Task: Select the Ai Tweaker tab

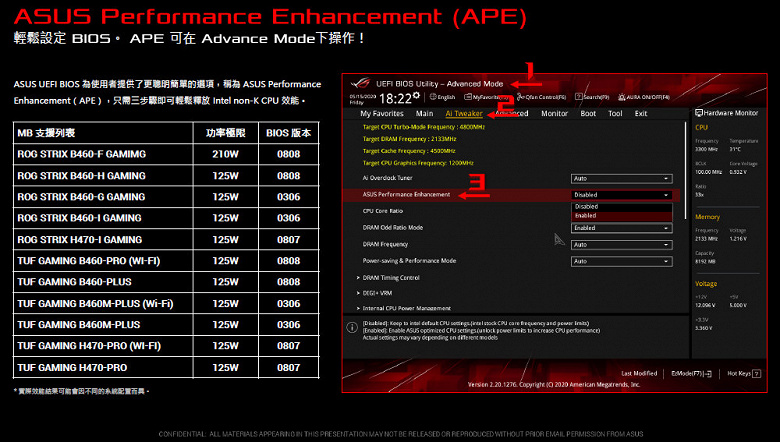Action: click(x=464, y=113)
